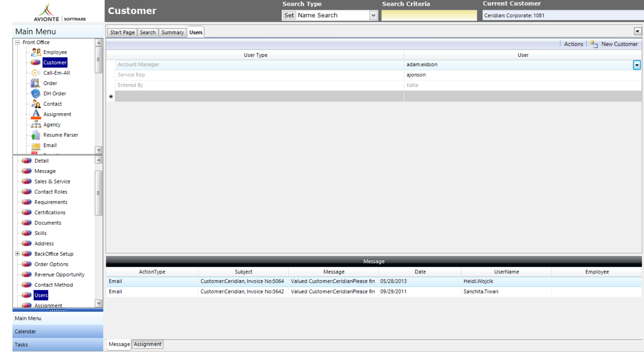Open the Search Type dropdown arrow
The width and height of the screenshot is (644, 352).
tap(373, 15)
